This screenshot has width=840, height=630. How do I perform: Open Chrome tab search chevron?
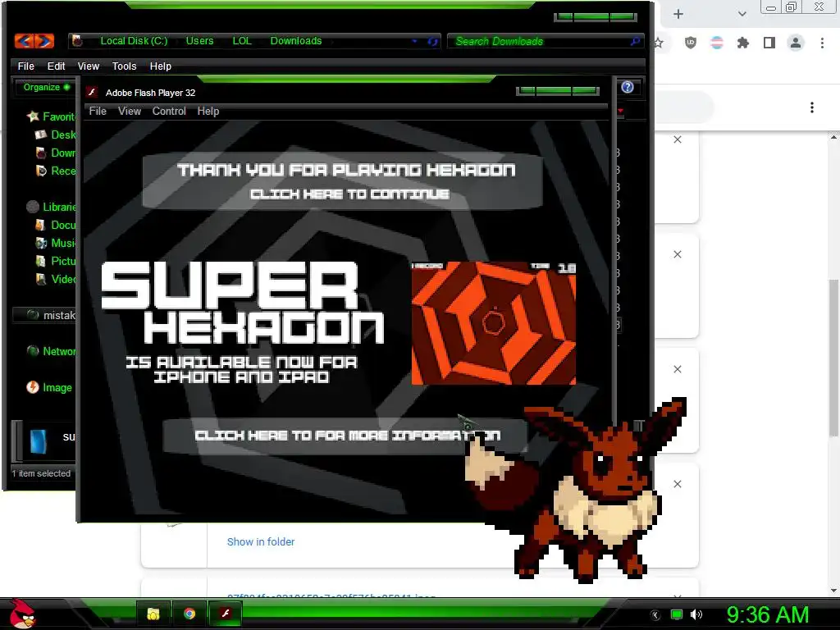click(x=742, y=14)
